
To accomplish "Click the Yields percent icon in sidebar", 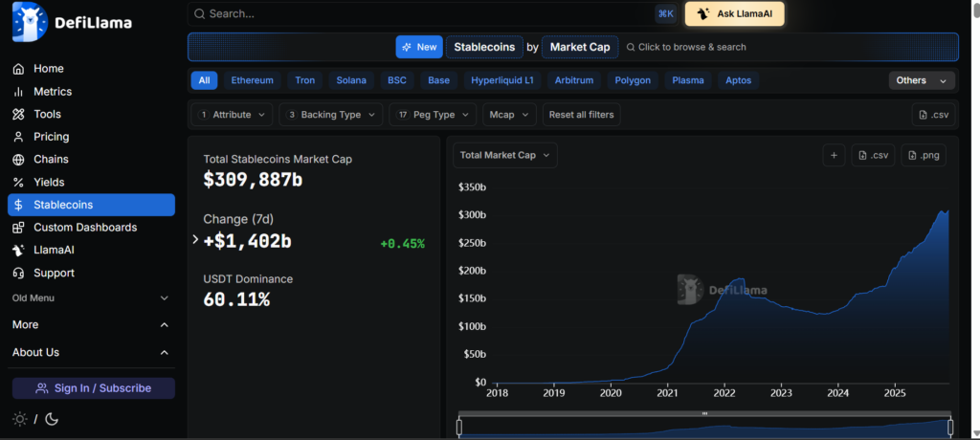I will tap(18, 183).
